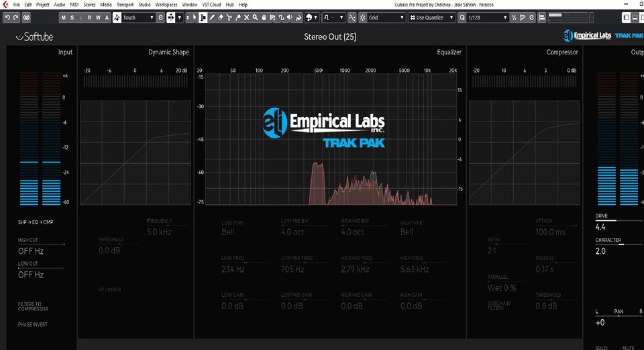The image size is (644, 350).
Task: Click the Attack 100.0 ms value
Action: coord(550,232)
